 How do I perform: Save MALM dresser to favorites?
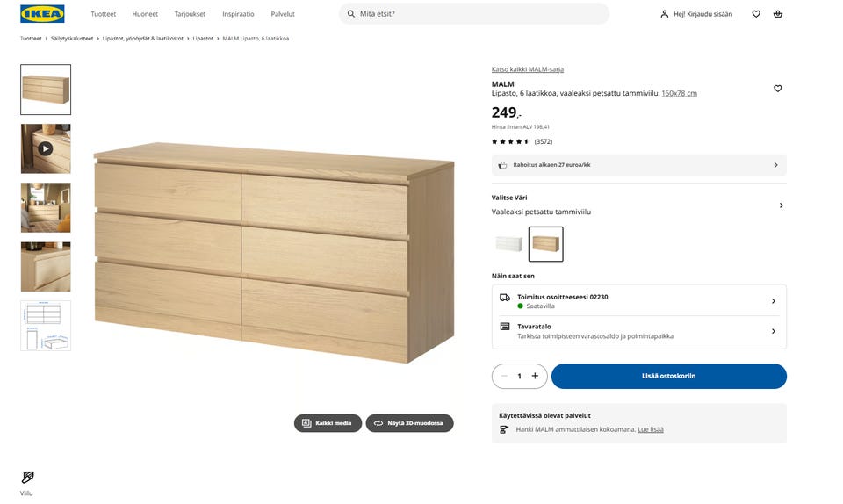[777, 89]
